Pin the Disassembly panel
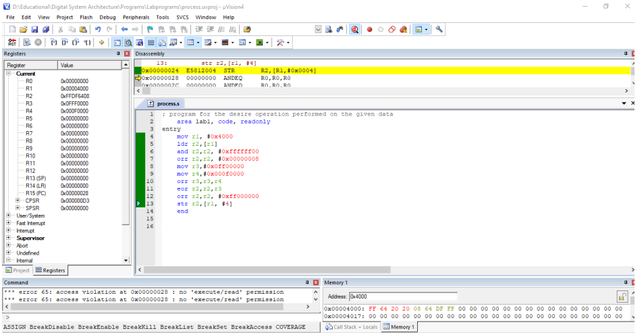644x333 pixels. (x=626, y=54)
